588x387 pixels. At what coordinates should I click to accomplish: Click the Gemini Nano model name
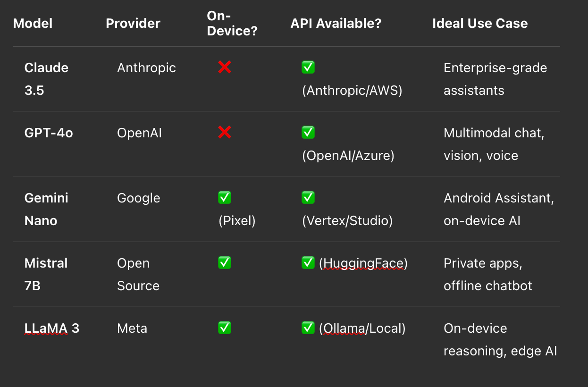click(x=46, y=209)
